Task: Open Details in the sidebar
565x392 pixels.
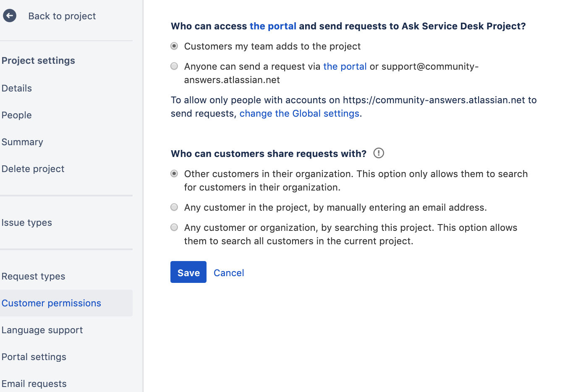Action: 17,88
